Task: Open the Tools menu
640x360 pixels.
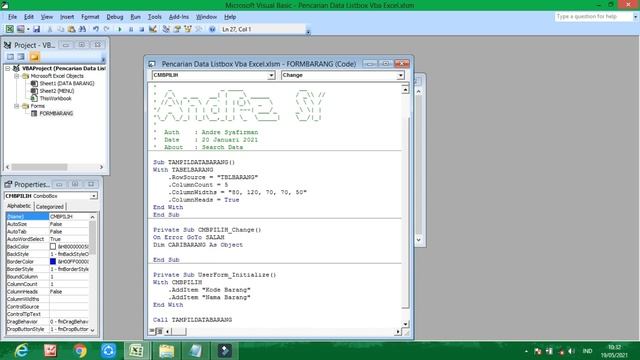Action: 155,17
